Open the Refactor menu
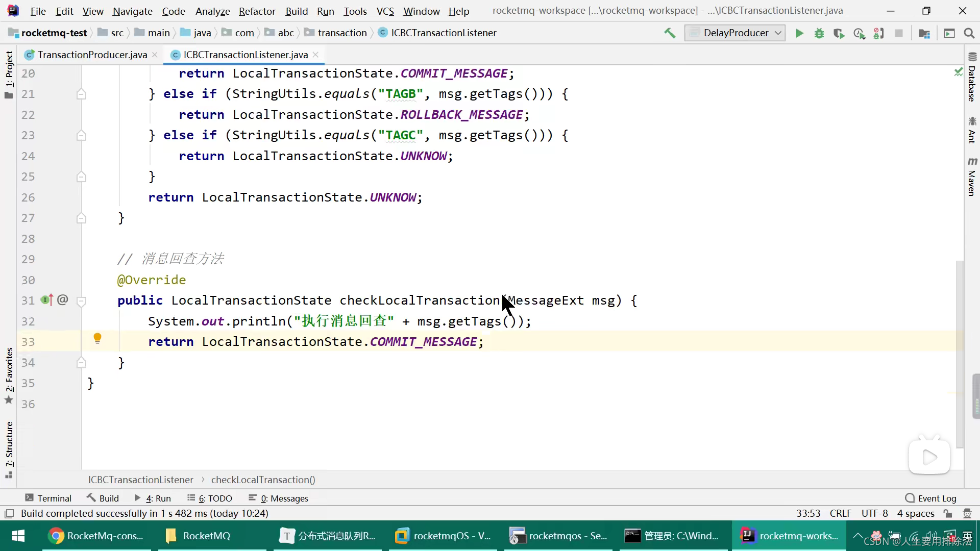Viewport: 980px width, 551px height. click(x=257, y=11)
